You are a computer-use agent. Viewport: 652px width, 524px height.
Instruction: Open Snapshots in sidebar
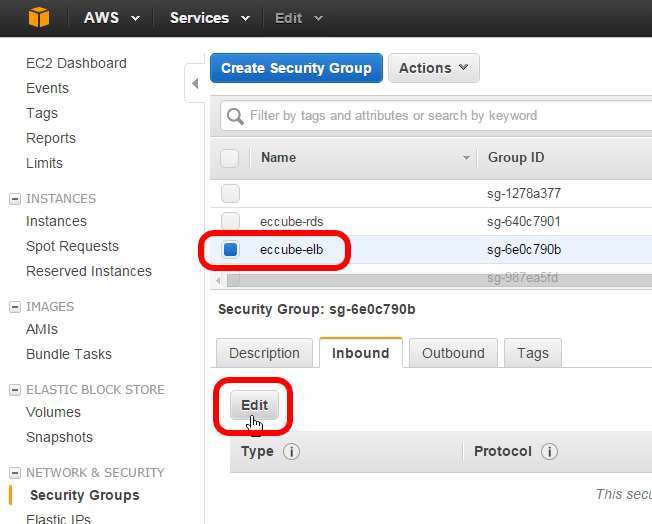click(59, 437)
